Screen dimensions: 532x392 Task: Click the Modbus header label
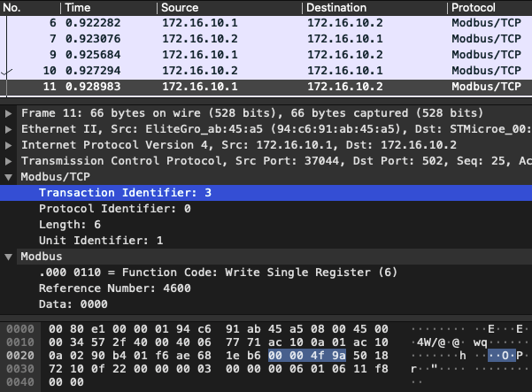tap(42, 257)
